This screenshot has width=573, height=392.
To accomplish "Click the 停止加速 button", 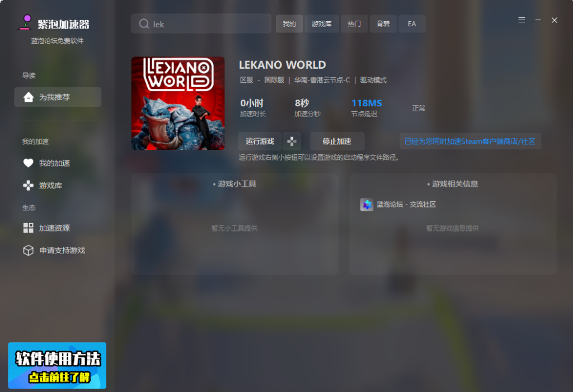I will 337,141.
